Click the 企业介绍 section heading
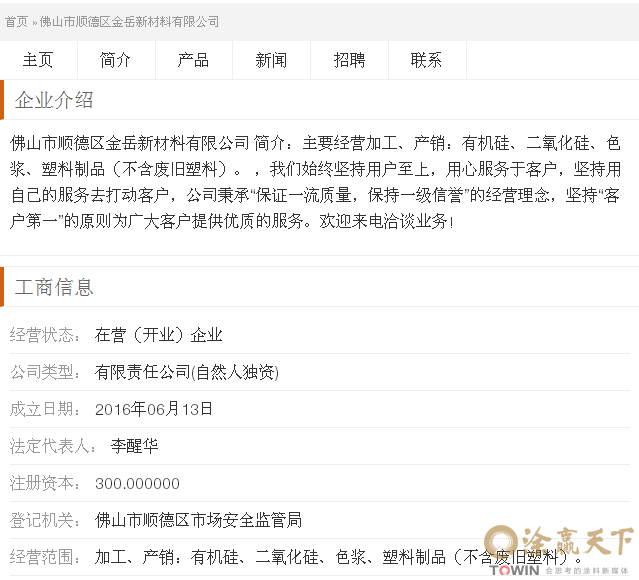 (54, 100)
